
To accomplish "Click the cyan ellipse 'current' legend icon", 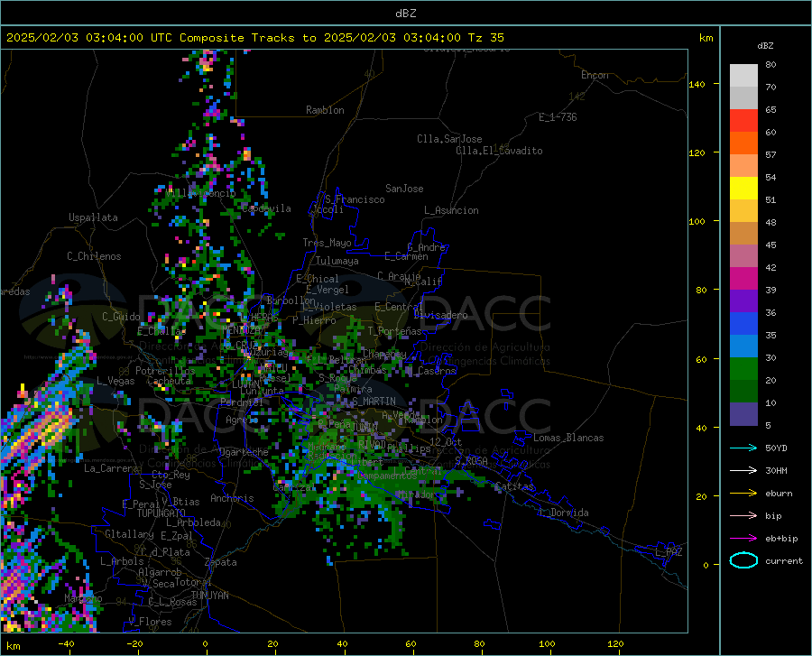I will coord(743,560).
